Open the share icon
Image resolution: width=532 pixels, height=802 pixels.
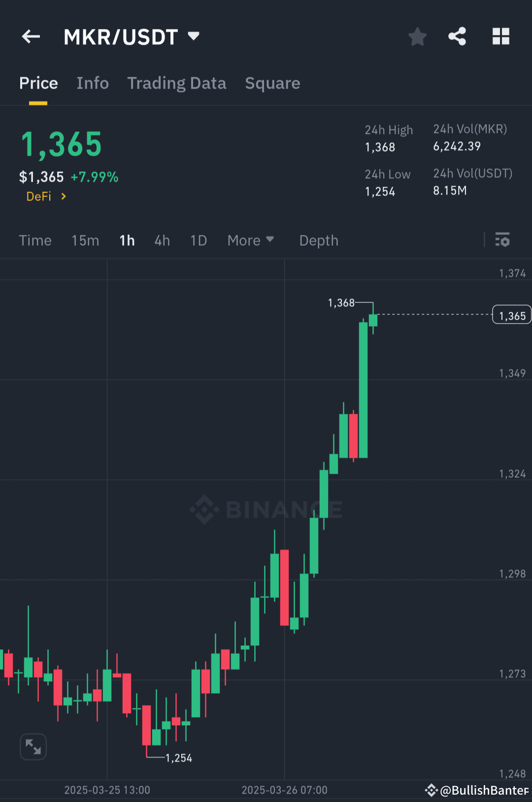tap(457, 36)
